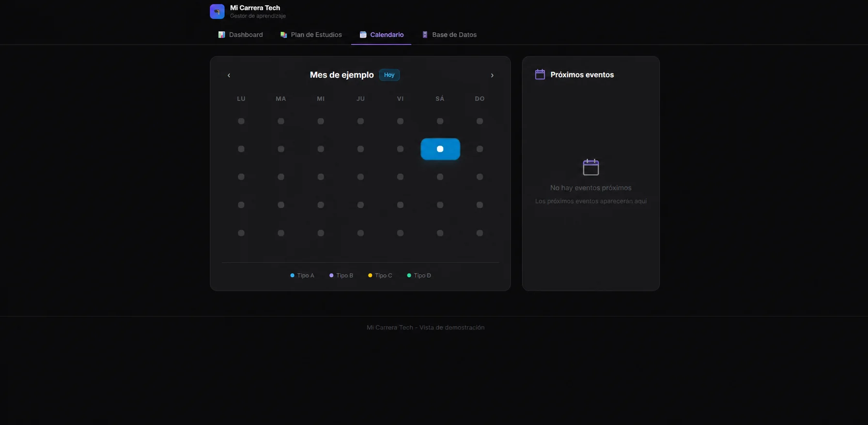Open the Base de Datos tab

tap(449, 34)
